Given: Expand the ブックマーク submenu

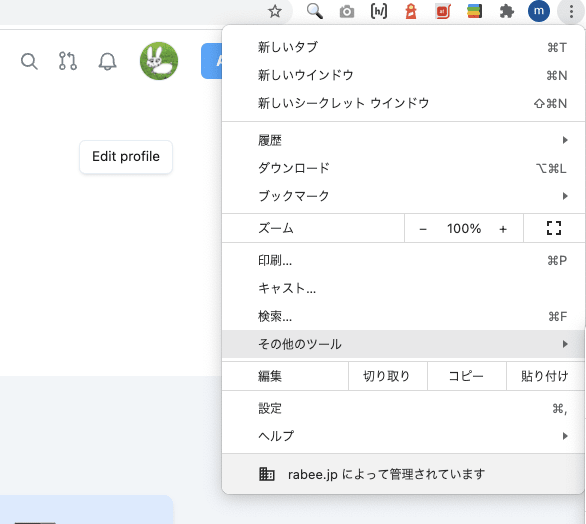Looking at the screenshot, I should pos(403,196).
